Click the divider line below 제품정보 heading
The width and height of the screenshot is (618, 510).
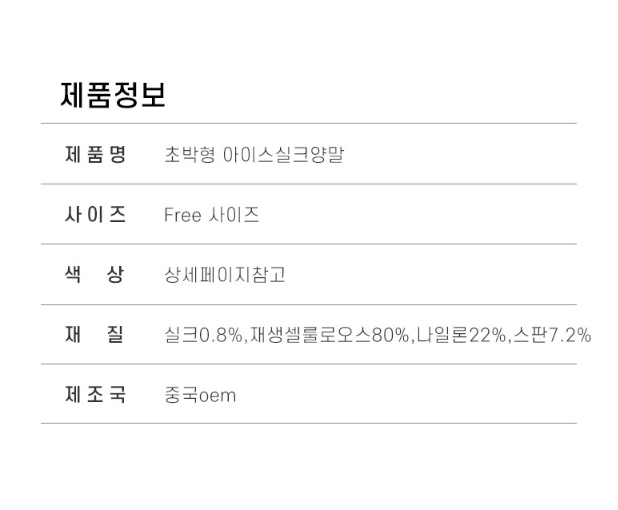(x=308, y=123)
